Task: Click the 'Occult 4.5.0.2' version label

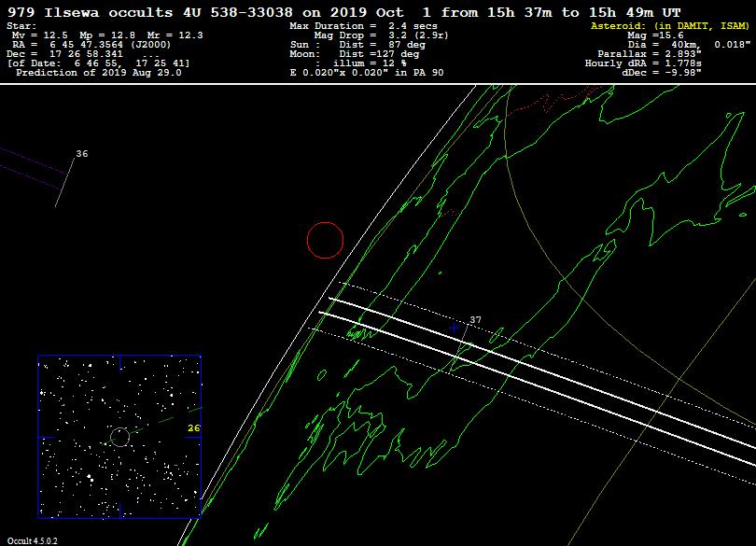Action: point(33,540)
